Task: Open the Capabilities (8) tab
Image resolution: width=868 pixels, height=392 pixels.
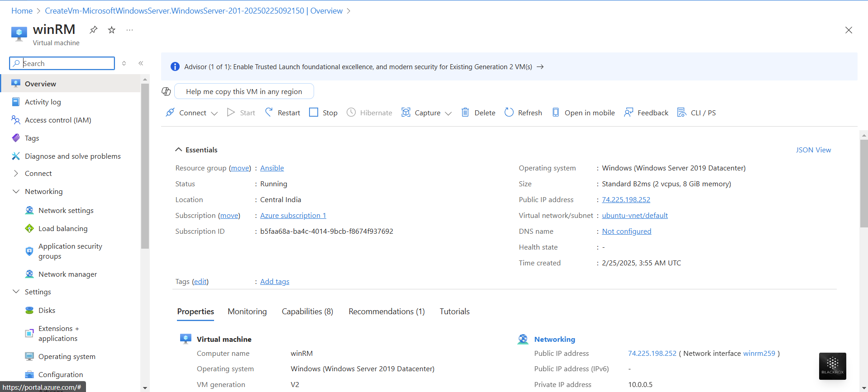Action: [x=307, y=312]
